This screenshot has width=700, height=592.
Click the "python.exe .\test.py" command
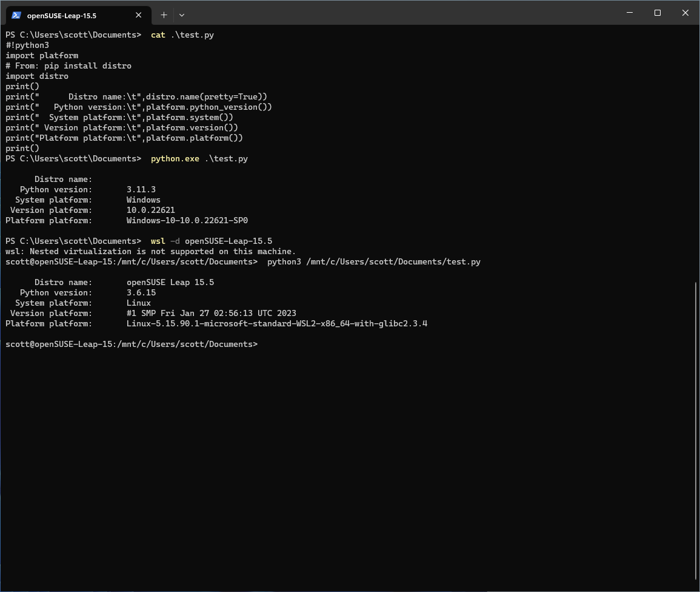(x=199, y=158)
